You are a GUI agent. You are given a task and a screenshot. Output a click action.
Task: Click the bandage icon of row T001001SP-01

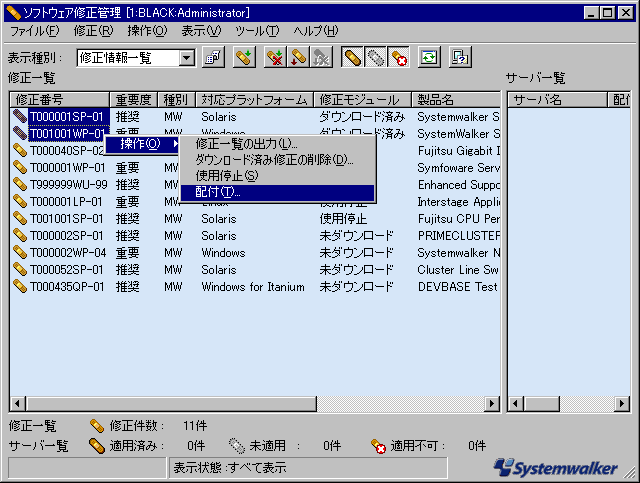[x=20, y=218]
